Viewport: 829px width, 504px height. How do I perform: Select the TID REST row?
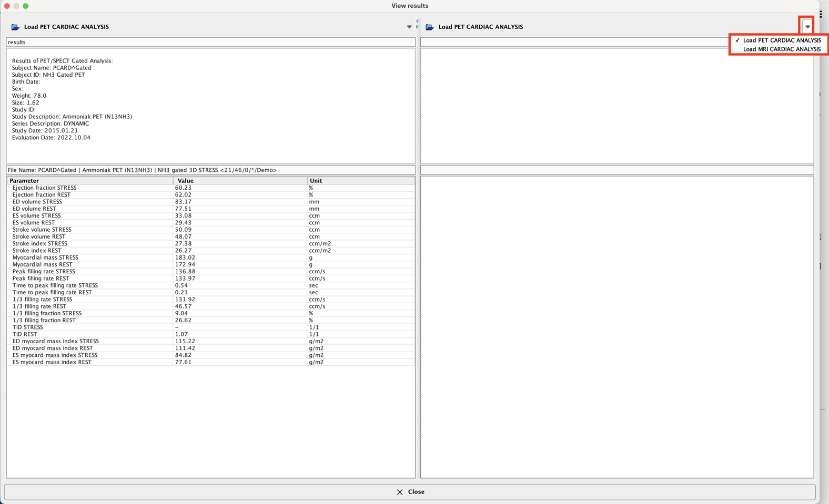tap(210, 334)
